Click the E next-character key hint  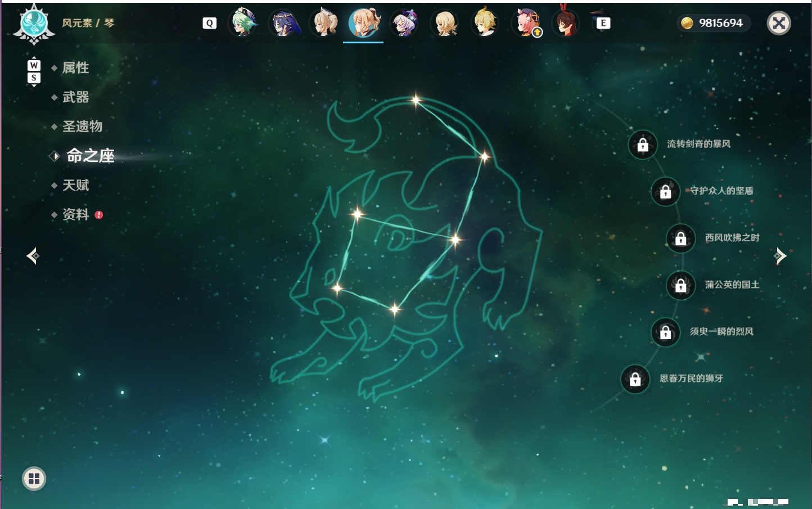(603, 23)
